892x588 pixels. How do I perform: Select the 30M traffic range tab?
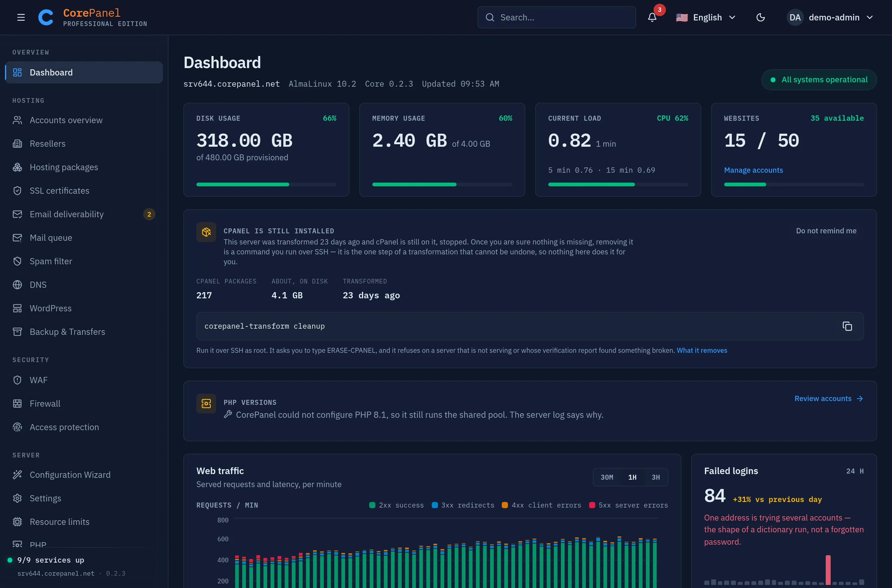pos(606,478)
